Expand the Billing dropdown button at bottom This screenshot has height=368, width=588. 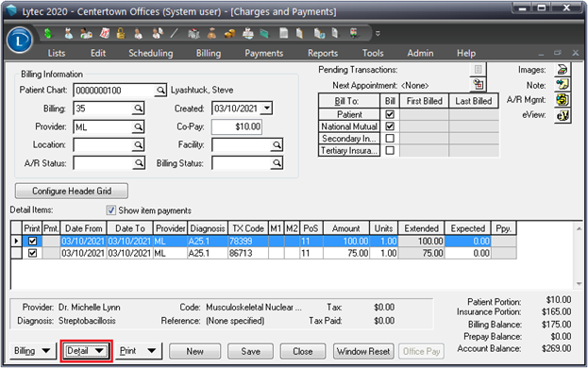pos(32,351)
